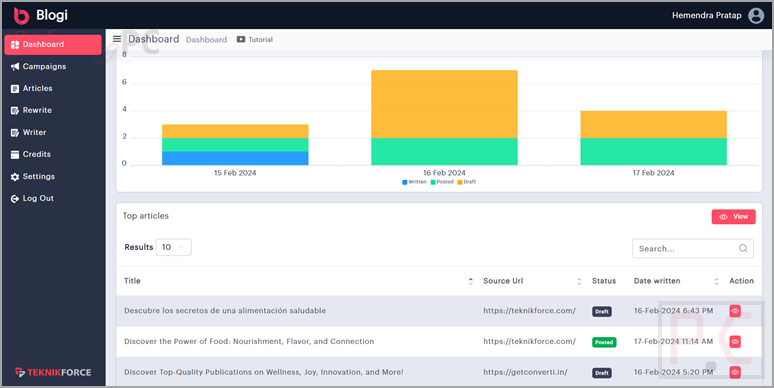Click the Dashboard breadcrumb link
The image size is (774, 388).
206,39
